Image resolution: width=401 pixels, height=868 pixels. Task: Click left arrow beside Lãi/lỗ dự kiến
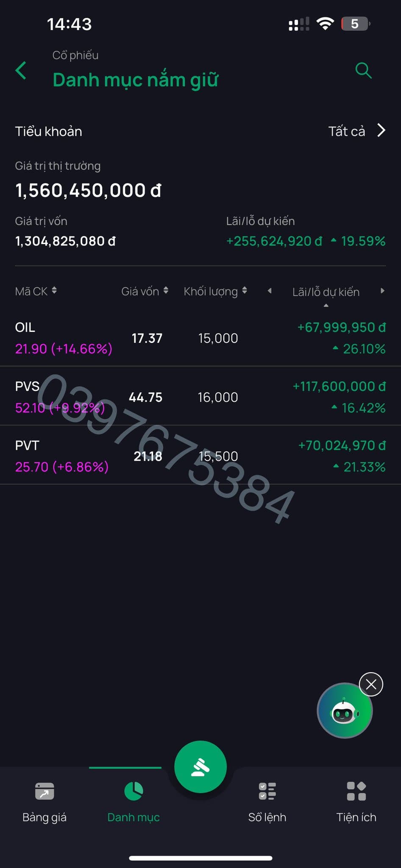point(270,291)
